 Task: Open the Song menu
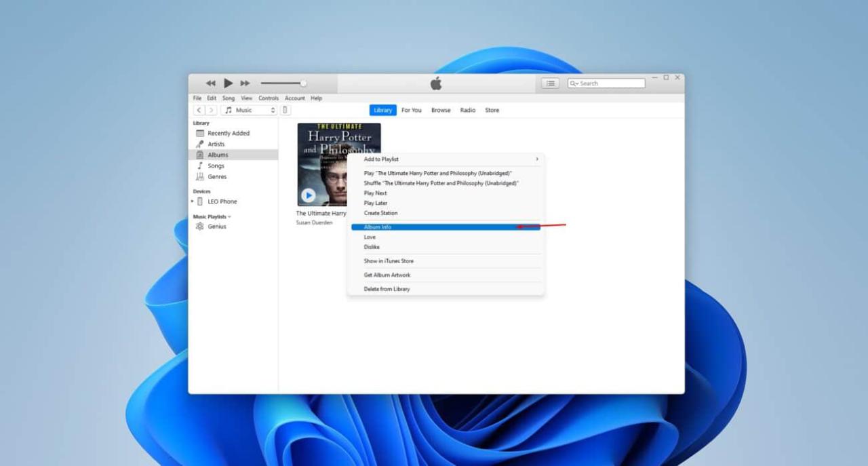(229, 98)
